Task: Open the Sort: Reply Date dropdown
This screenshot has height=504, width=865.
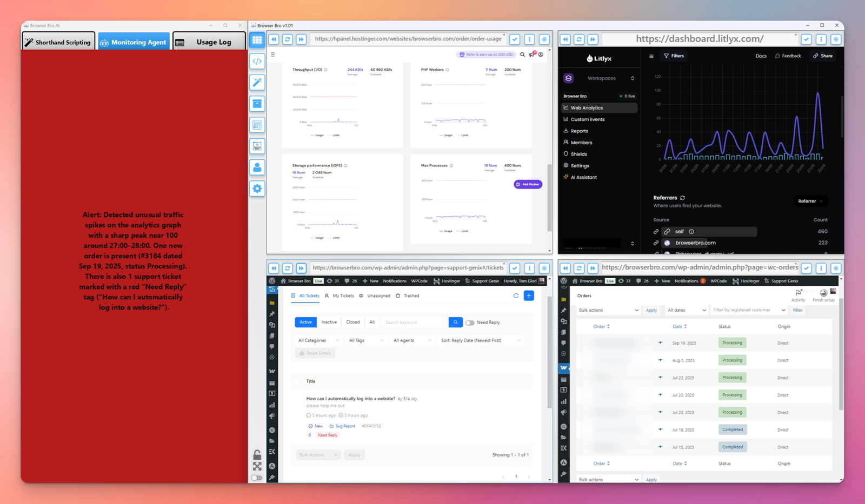Action: coord(480,340)
